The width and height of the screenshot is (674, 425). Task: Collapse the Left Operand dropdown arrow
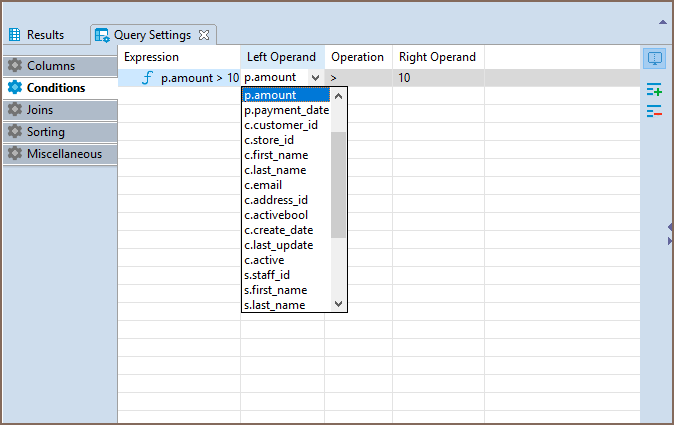click(315, 78)
